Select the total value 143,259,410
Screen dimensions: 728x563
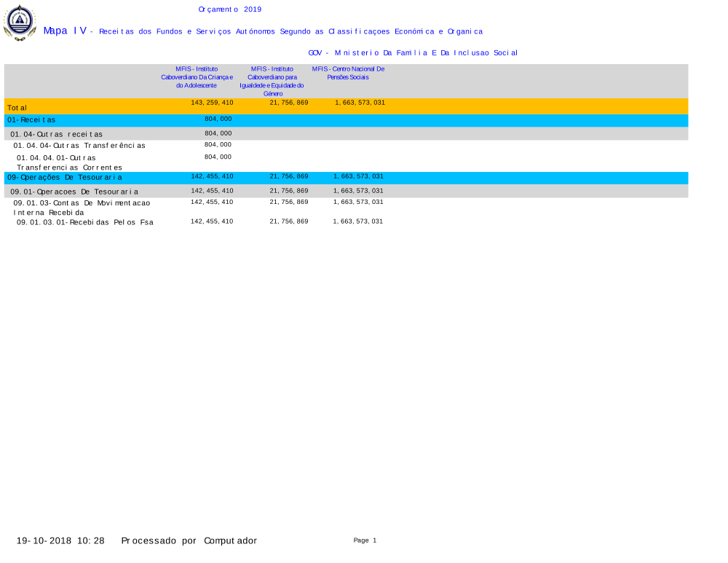click(212, 103)
